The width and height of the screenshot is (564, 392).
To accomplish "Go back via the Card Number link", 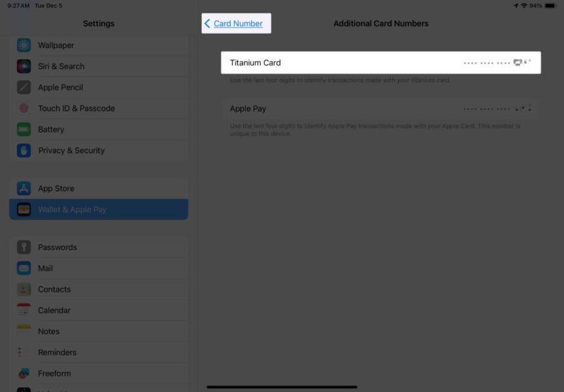I will pos(235,23).
